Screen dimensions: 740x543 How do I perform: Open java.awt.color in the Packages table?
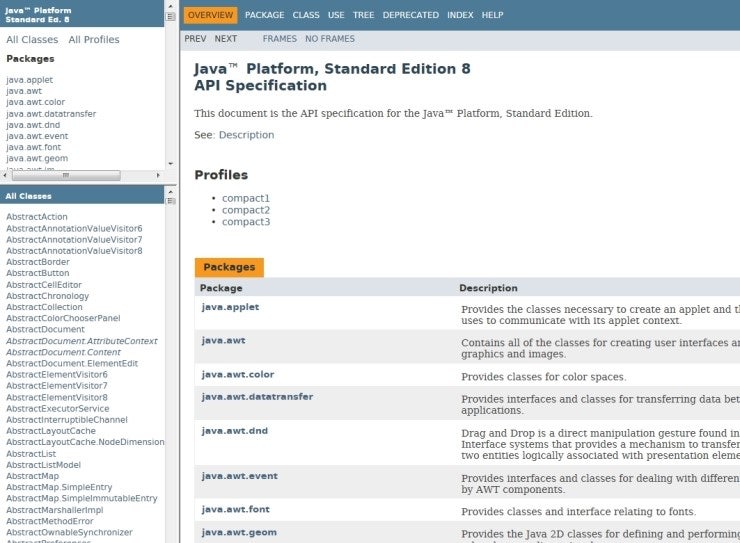coord(238,375)
